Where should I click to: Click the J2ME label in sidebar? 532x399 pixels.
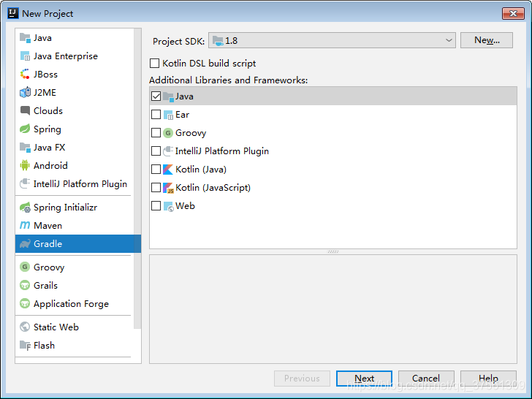[x=45, y=93]
